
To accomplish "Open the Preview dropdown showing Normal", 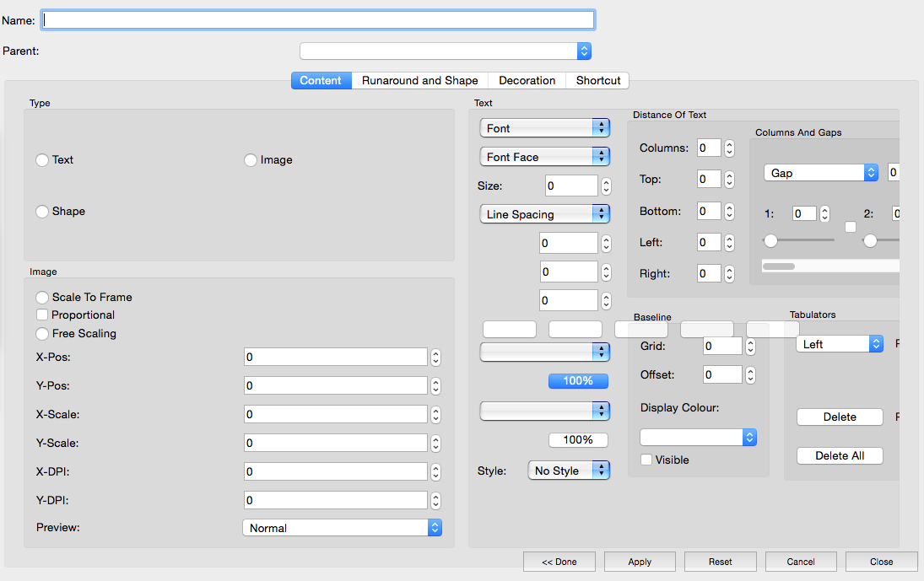I will 342,528.
